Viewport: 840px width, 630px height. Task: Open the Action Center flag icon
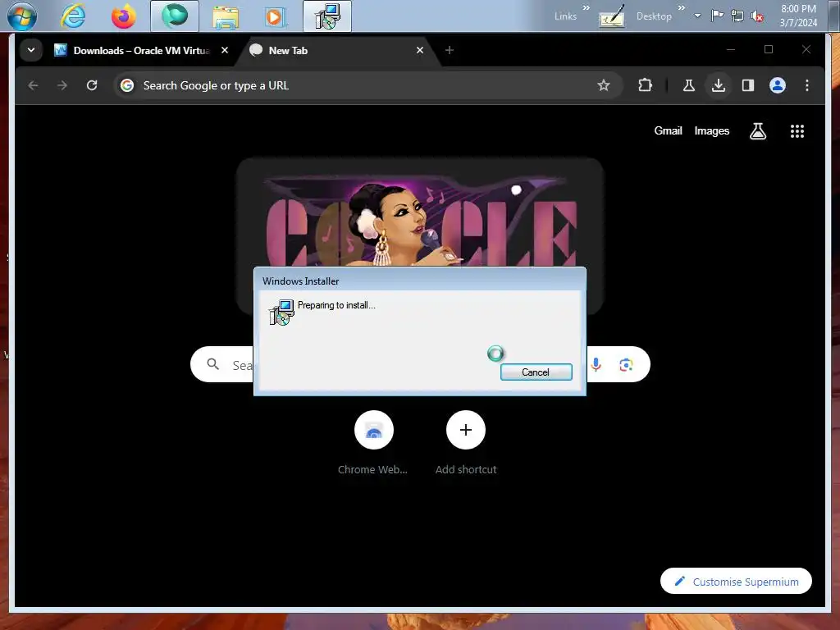[x=717, y=16]
